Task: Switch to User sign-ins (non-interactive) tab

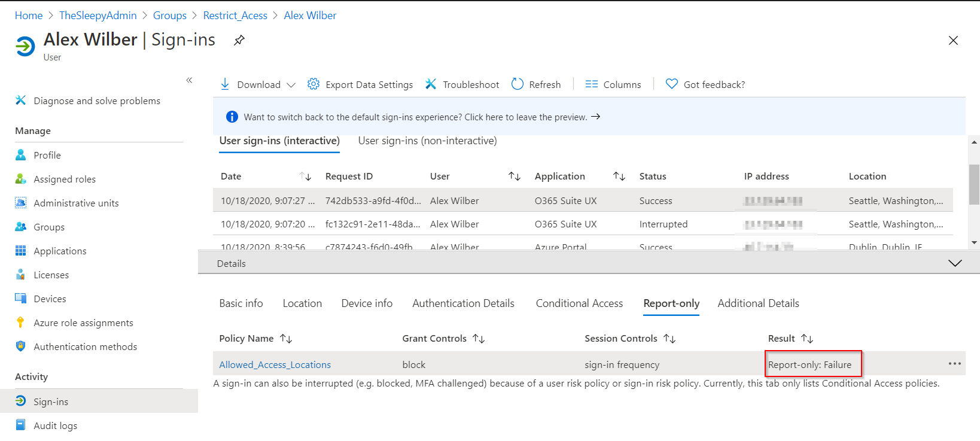Action: click(427, 141)
